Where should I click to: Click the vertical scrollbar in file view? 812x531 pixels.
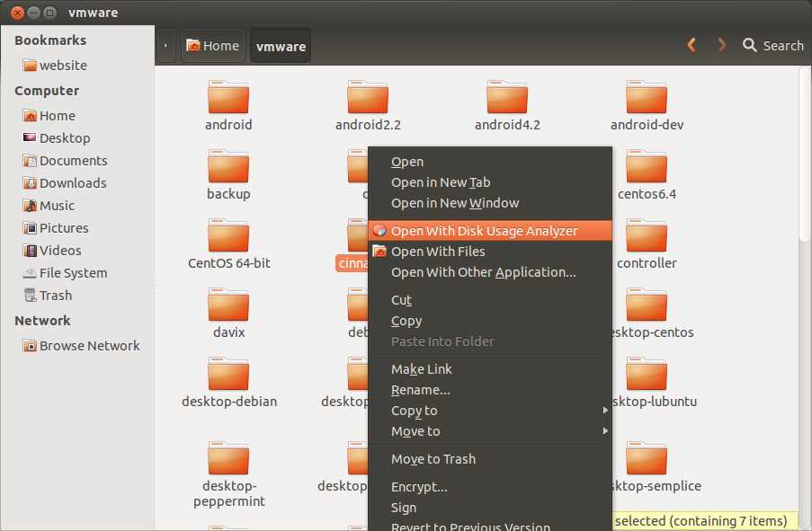coord(805,155)
